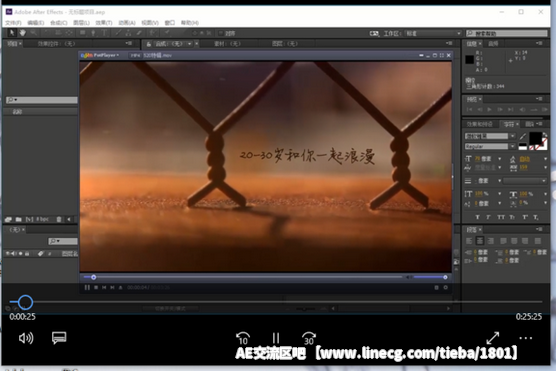Skip back 10 seconds

point(243,338)
